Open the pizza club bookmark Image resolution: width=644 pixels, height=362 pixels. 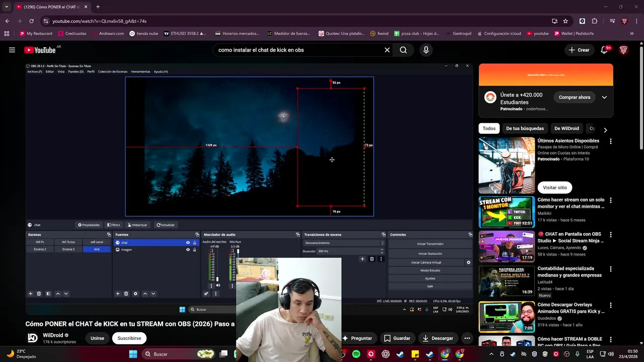(417, 34)
